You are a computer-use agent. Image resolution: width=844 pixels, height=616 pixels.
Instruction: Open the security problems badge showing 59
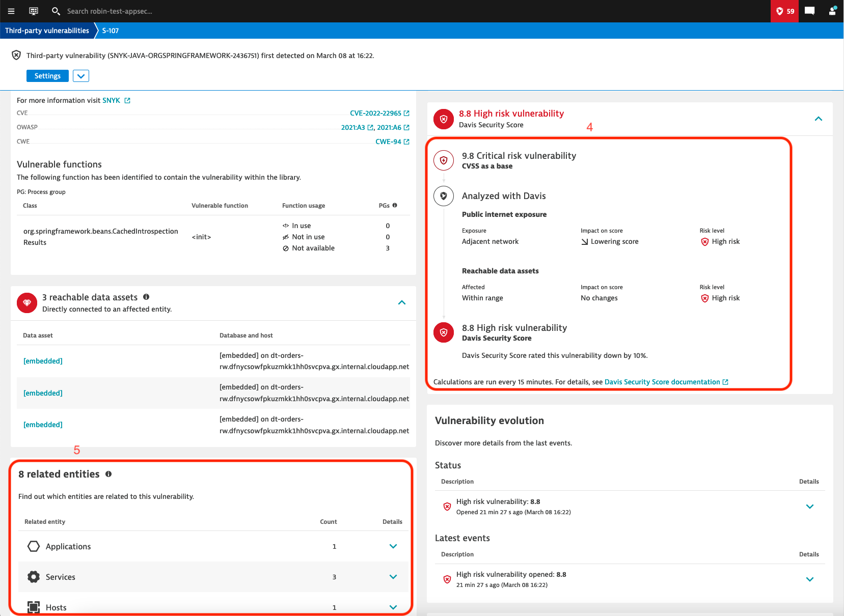tap(784, 11)
